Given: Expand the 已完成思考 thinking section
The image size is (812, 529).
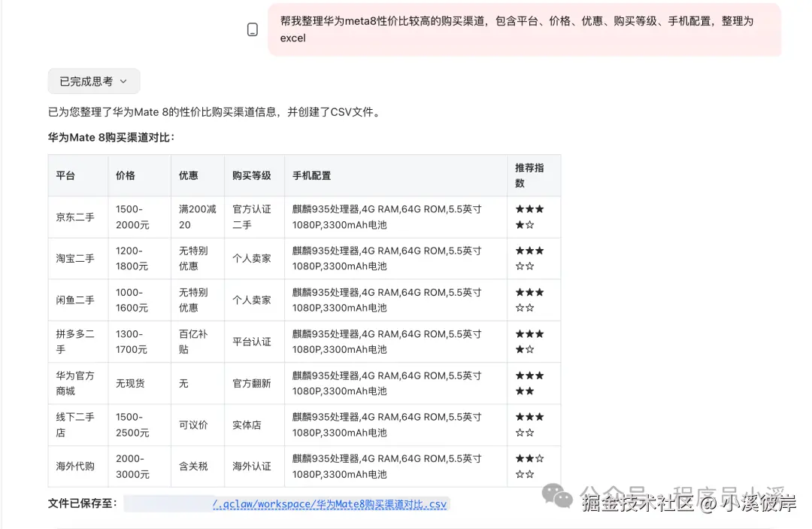Looking at the screenshot, I should pyautogui.click(x=94, y=81).
